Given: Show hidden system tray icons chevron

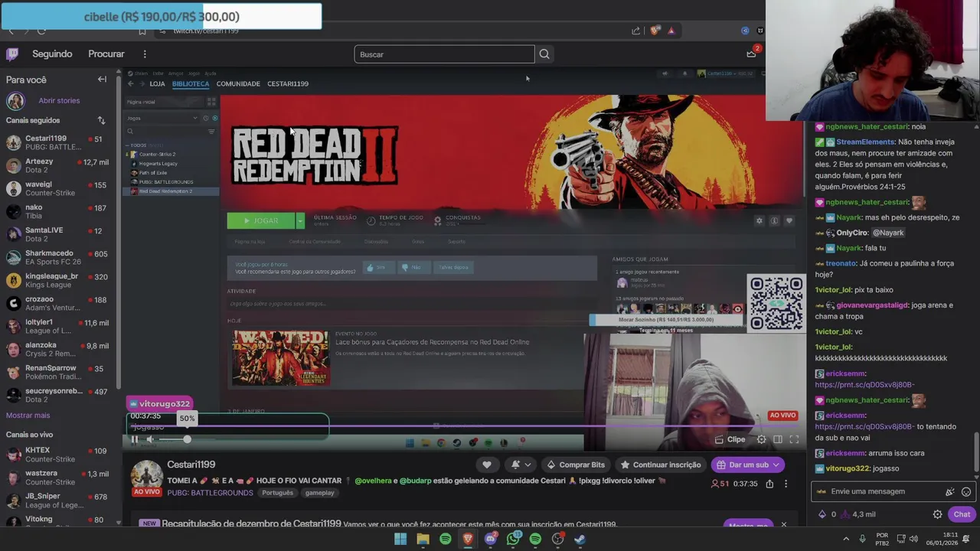Looking at the screenshot, I should (x=846, y=539).
